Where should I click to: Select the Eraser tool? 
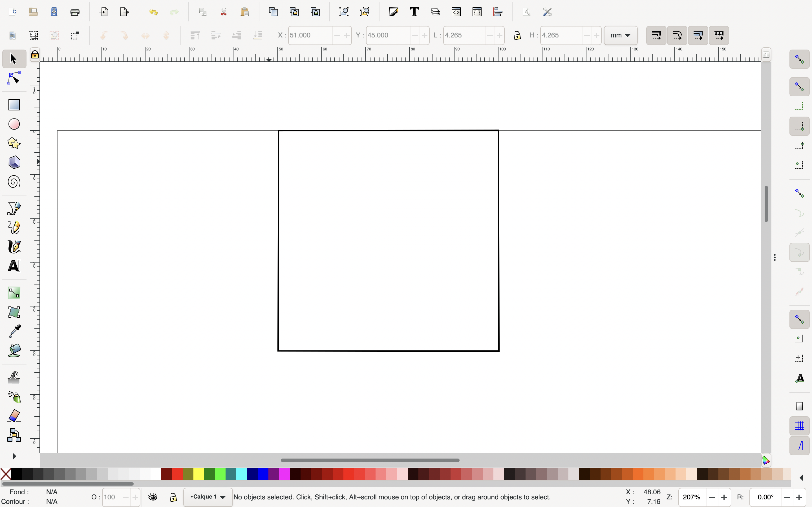point(14,416)
